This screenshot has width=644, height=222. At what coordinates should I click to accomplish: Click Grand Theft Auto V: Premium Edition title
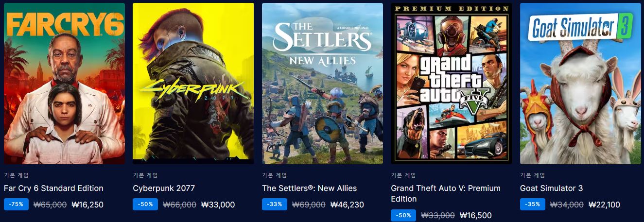(x=446, y=193)
